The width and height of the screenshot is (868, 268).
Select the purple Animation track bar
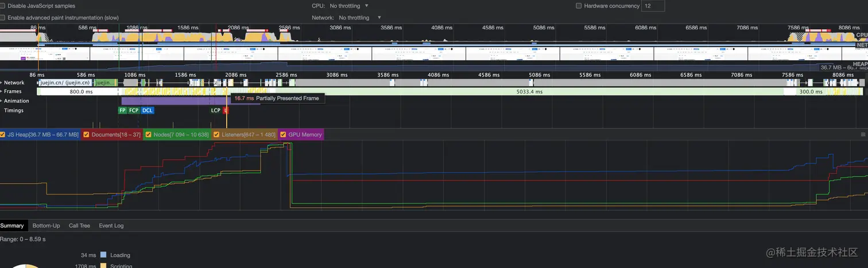(191, 101)
